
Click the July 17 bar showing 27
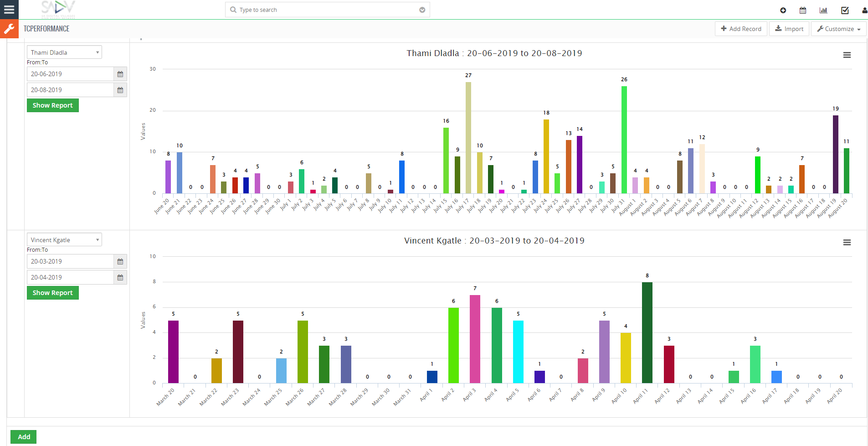(x=468, y=137)
